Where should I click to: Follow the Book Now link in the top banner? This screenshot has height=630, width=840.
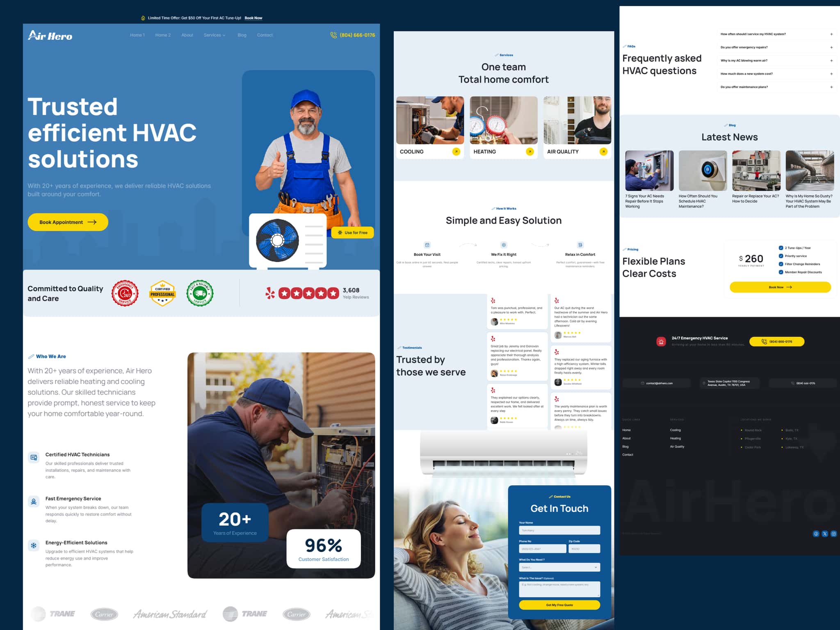tap(253, 18)
